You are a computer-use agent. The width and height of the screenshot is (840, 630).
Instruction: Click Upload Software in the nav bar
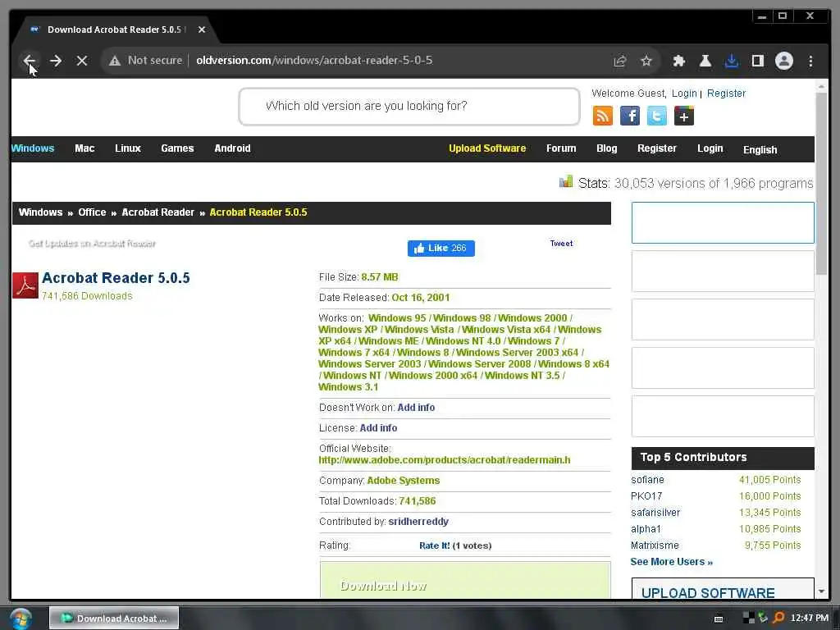pyautogui.click(x=487, y=148)
